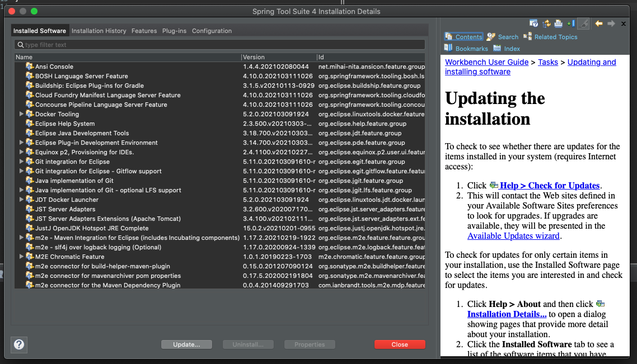Sort by the Version column header
The image size is (637, 364).
(279, 57)
